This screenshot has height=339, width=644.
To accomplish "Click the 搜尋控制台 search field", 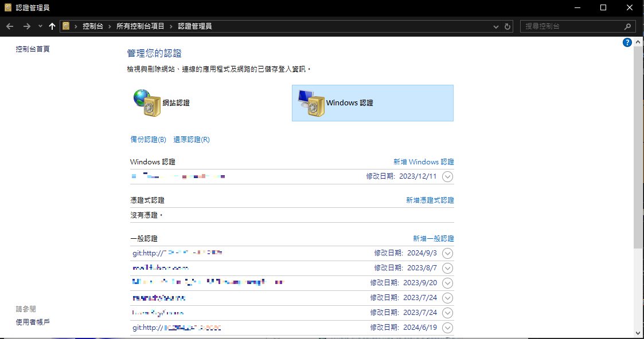I will pyautogui.click(x=571, y=26).
